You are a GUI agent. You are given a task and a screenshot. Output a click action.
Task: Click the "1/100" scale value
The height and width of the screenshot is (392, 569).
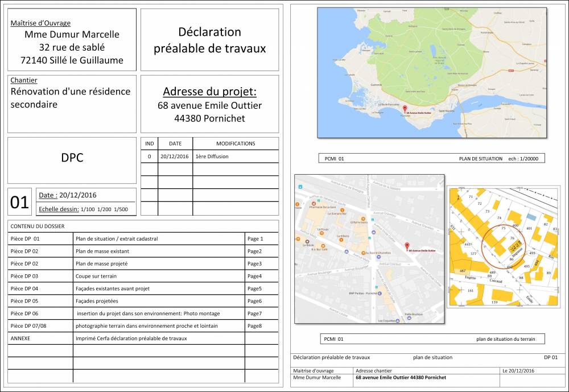88,209
